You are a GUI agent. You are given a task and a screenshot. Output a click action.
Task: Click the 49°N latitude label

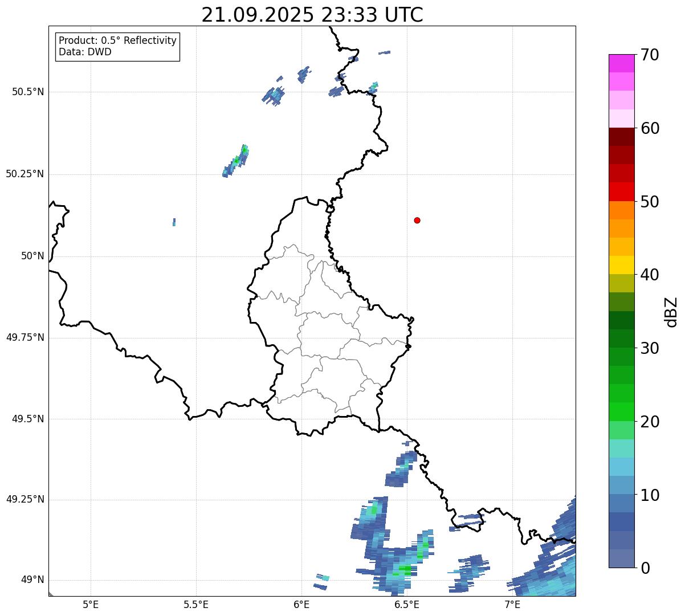click(x=32, y=580)
